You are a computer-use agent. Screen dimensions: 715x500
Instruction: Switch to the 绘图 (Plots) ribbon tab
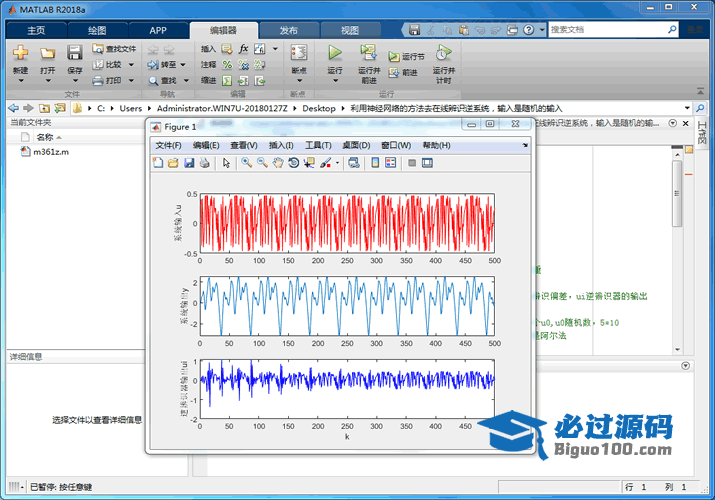click(x=97, y=31)
